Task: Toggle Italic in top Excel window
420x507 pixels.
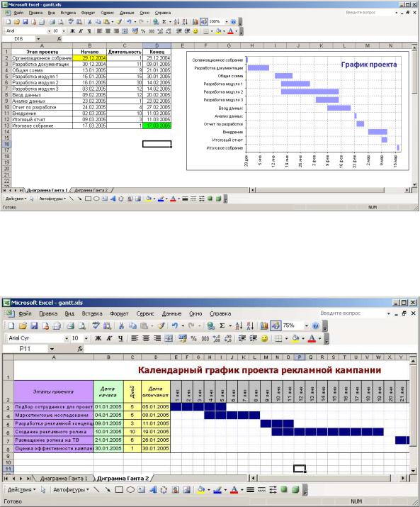Action: click(x=81, y=31)
